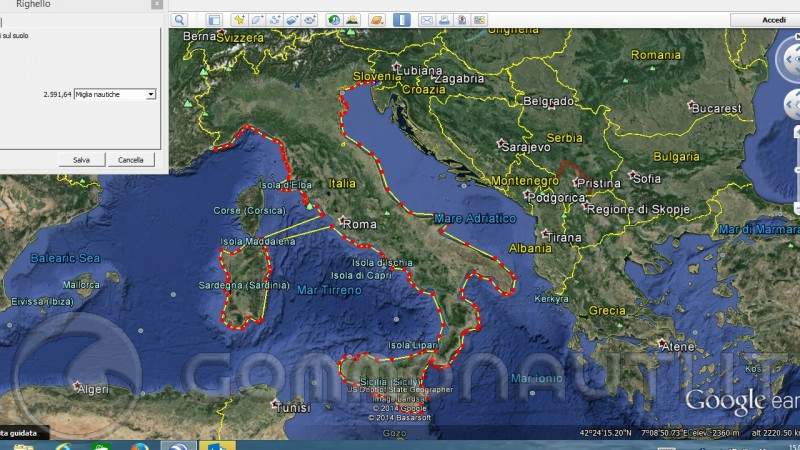Start the Record a Tour toolbar icon
Viewport: 800px width, 450px height.
310,20
